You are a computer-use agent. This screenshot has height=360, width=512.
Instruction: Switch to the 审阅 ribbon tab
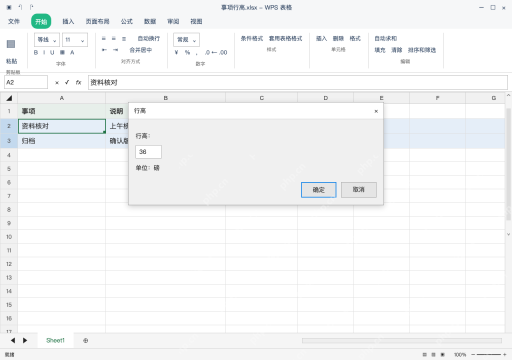[x=173, y=21]
